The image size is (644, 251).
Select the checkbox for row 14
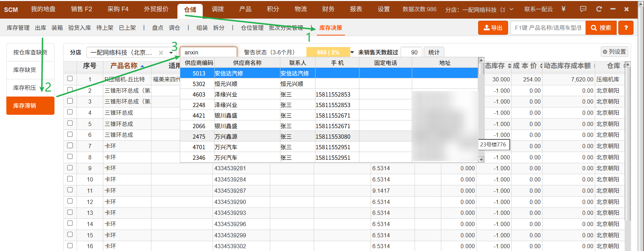coord(70,224)
